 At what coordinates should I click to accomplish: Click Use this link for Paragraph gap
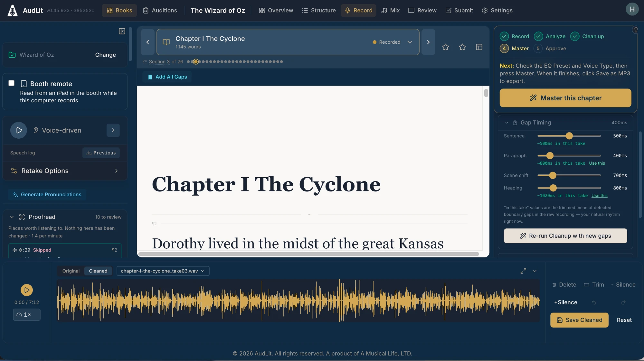[597, 163]
